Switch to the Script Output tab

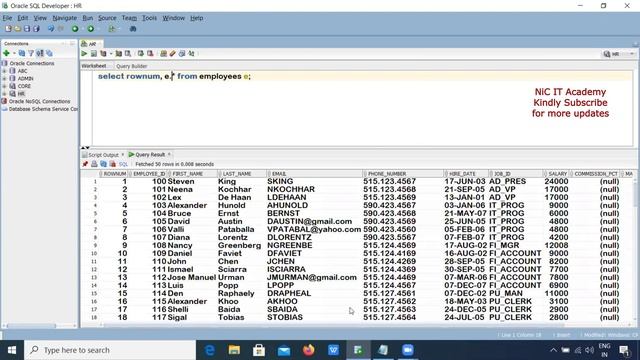103,155
